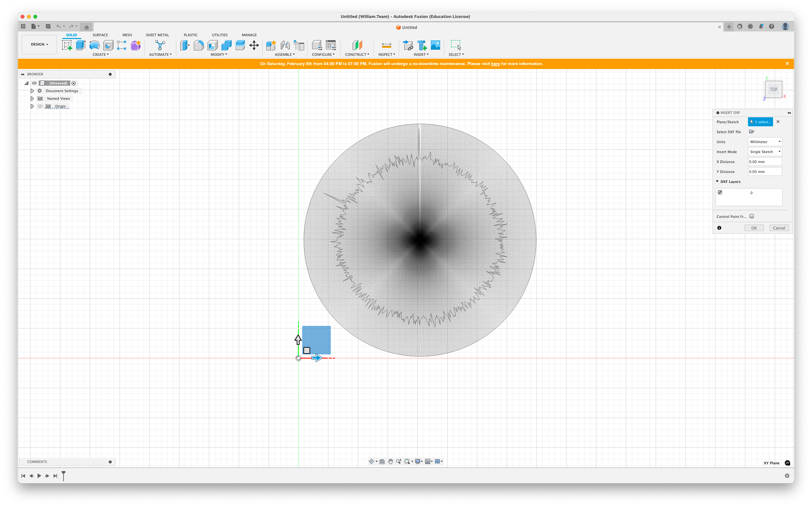The width and height of the screenshot is (812, 507).
Task: Switch to the SURFACE tab
Action: click(x=100, y=35)
